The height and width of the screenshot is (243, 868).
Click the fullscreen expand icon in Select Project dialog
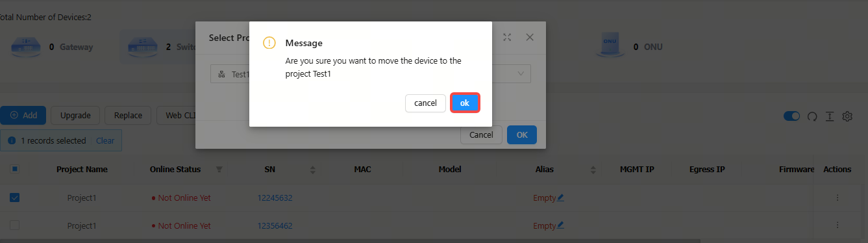(x=507, y=38)
